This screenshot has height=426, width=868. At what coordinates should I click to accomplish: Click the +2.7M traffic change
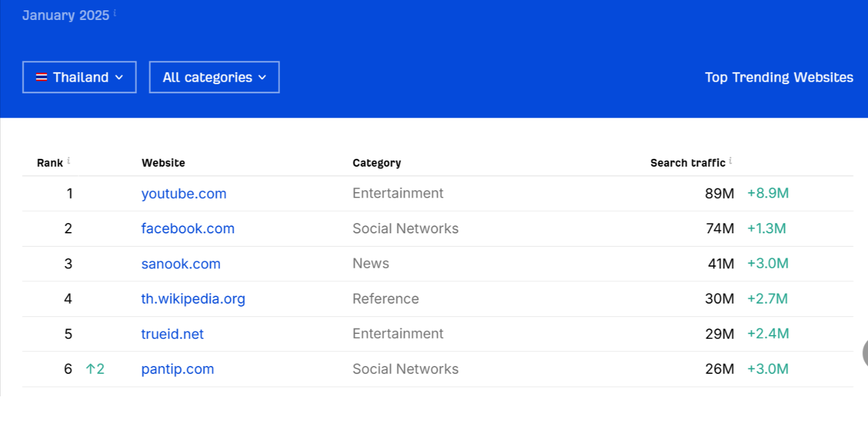(767, 299)
